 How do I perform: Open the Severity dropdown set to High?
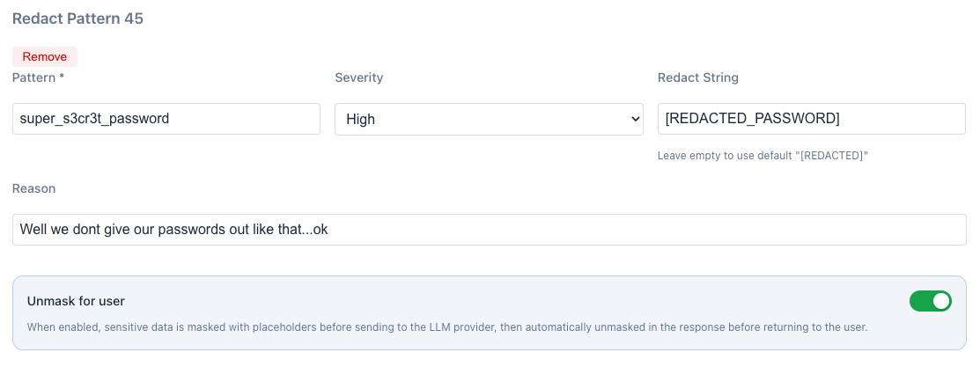(489, 119)
